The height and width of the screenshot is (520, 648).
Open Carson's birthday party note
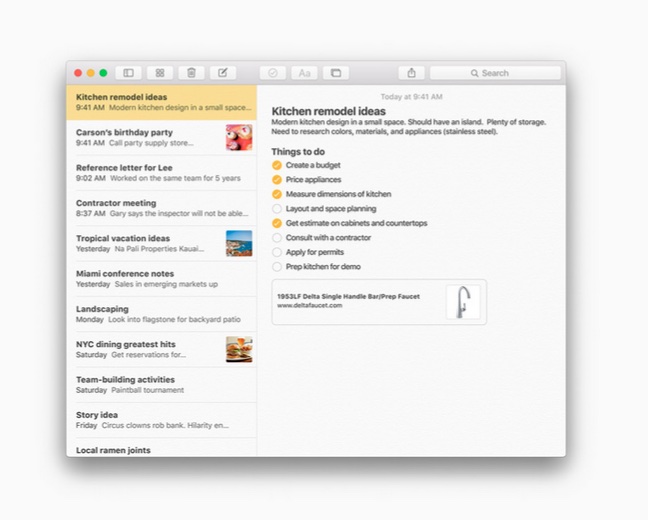click(162, 138)
